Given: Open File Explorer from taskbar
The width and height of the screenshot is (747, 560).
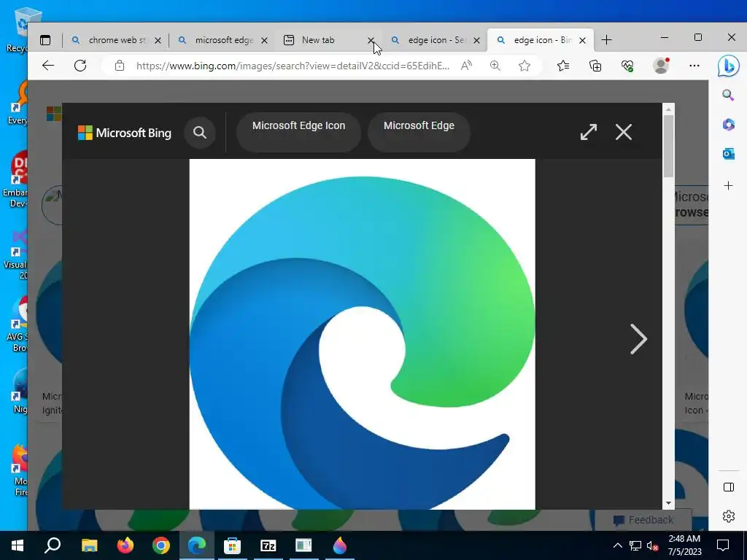Looking at the screenshot, I should (89, 545).
